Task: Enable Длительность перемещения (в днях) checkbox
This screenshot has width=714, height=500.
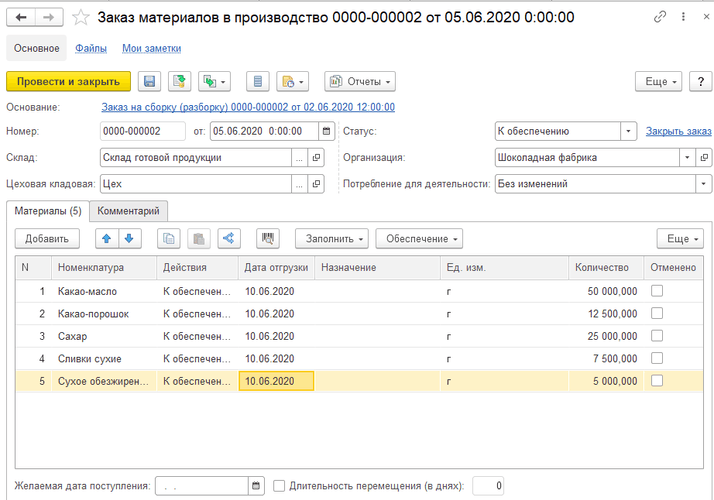Action: pos(279,486)
